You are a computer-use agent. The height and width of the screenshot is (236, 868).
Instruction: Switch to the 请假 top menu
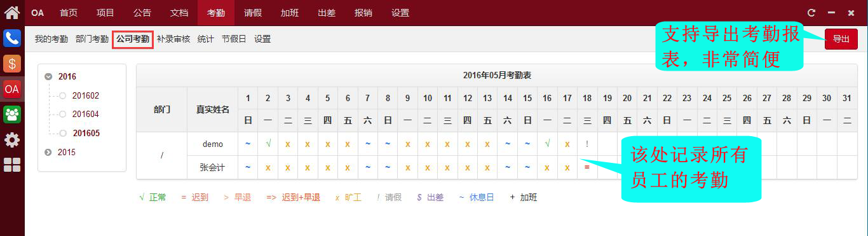point(252,13)
